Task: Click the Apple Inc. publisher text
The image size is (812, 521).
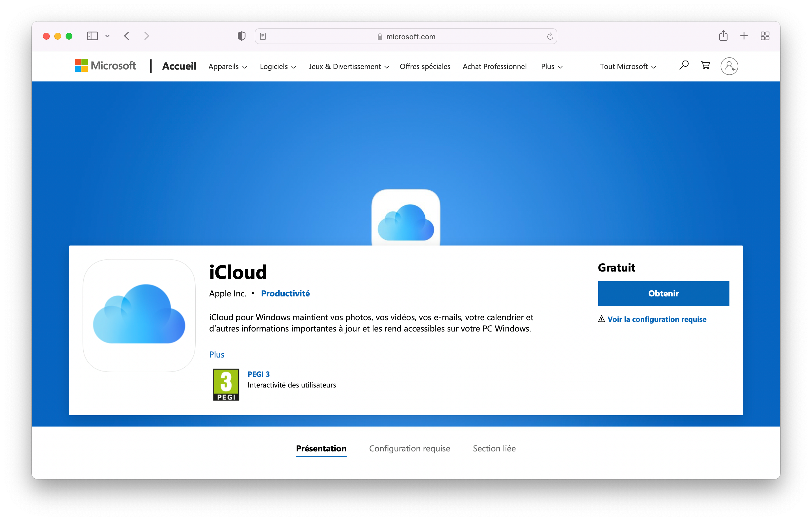Action: coord(228,293)
